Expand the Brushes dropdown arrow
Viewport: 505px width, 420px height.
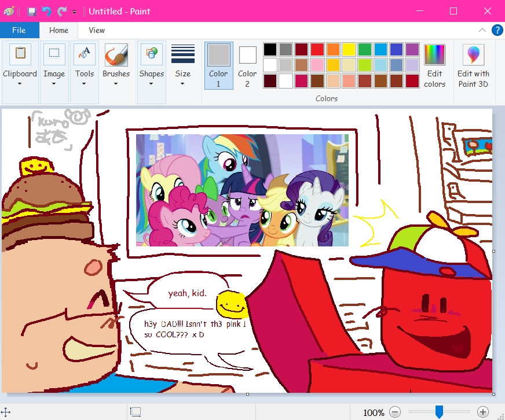[116, 84]
